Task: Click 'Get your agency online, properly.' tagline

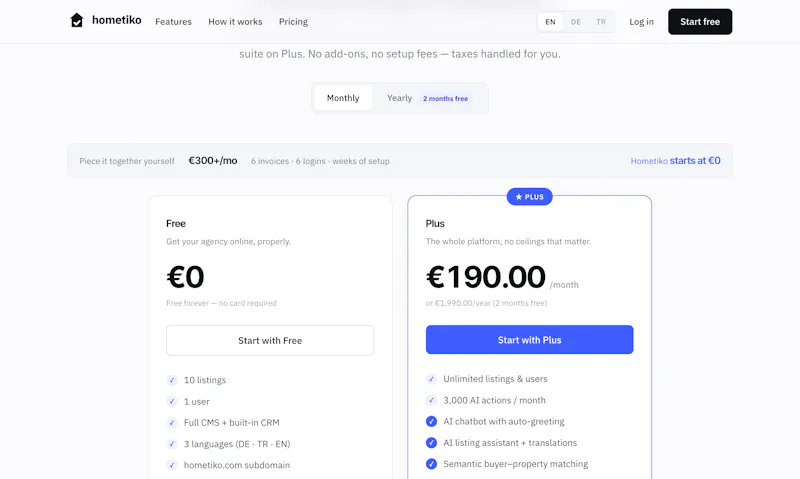Action: 229,241
